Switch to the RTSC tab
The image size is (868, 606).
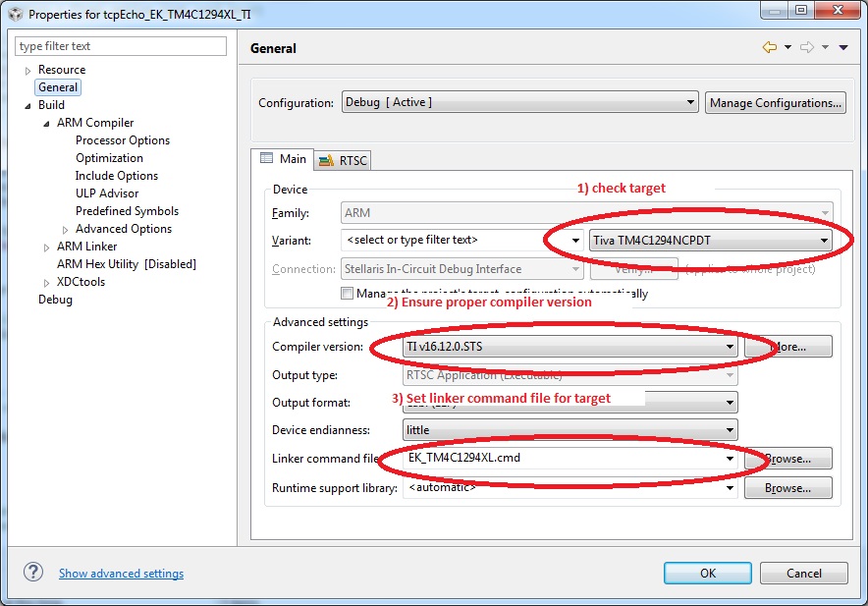(344, 161)
